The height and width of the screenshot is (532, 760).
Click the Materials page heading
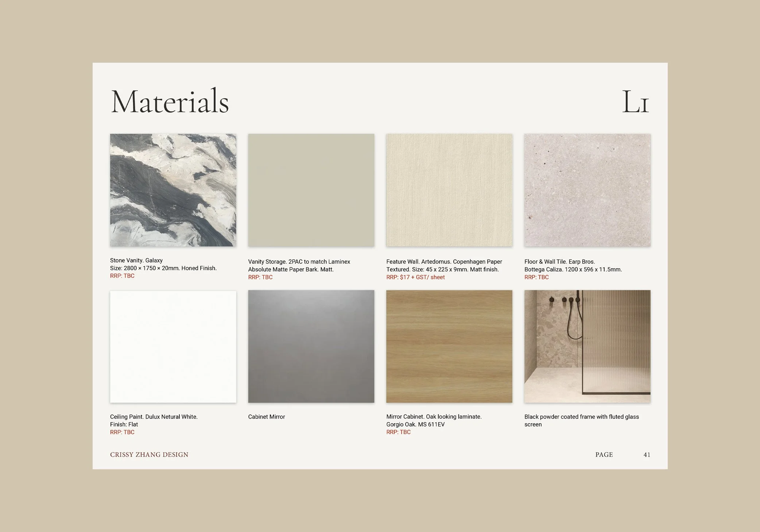(170, 102)
